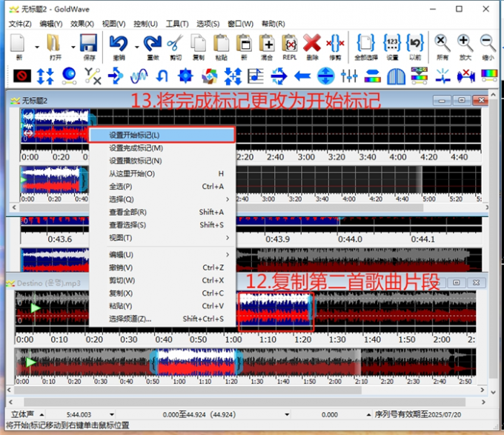
Task: Click the 5:44.003 total length value
Action: (x=79, y=415)
